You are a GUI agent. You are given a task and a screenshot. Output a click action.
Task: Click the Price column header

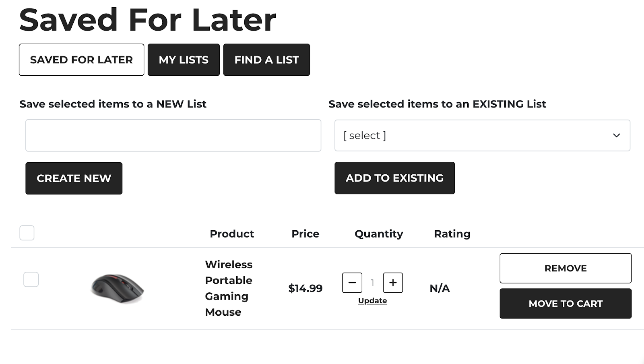click(305, 234)
